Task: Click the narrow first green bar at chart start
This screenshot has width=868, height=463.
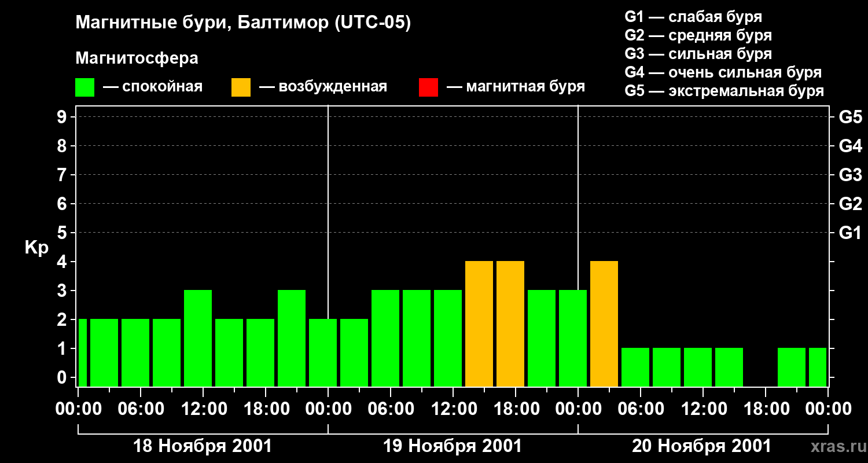Action: click(83, 352)
